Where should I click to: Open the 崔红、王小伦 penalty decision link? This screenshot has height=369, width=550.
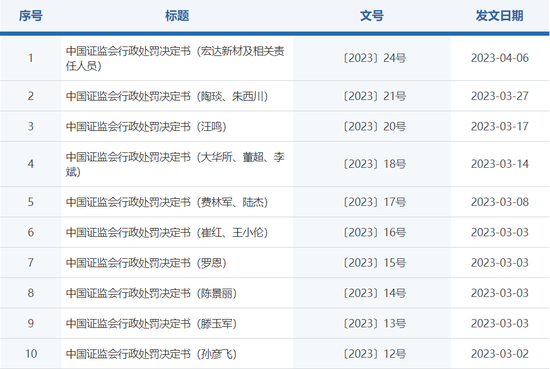167,233
